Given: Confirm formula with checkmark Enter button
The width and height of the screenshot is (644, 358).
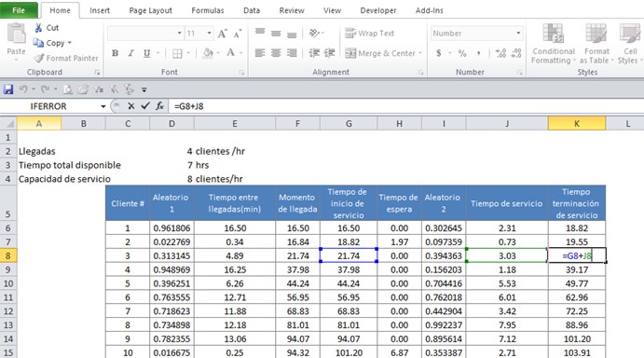Looking at the screenshot, I should coord(145,106).
